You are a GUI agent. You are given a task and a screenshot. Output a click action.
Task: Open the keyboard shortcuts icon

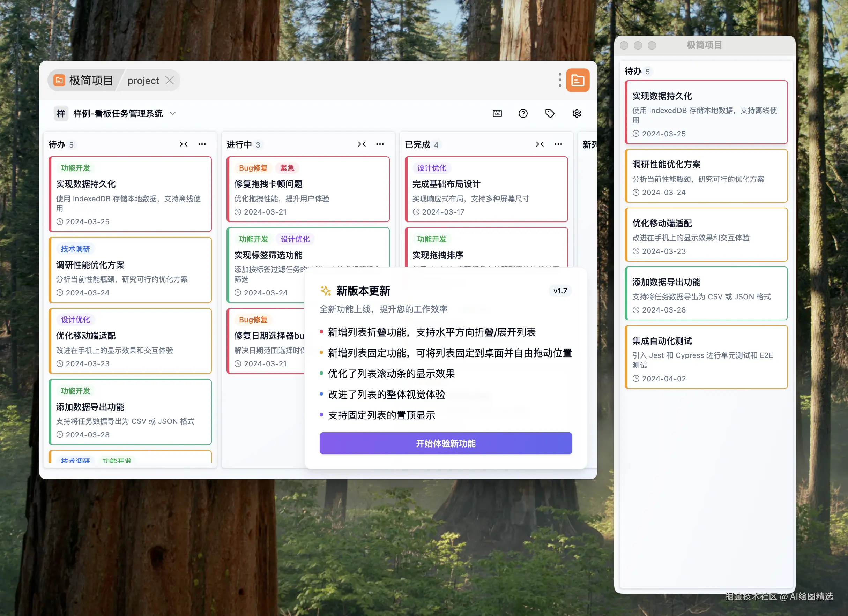[x=497, y=113]
